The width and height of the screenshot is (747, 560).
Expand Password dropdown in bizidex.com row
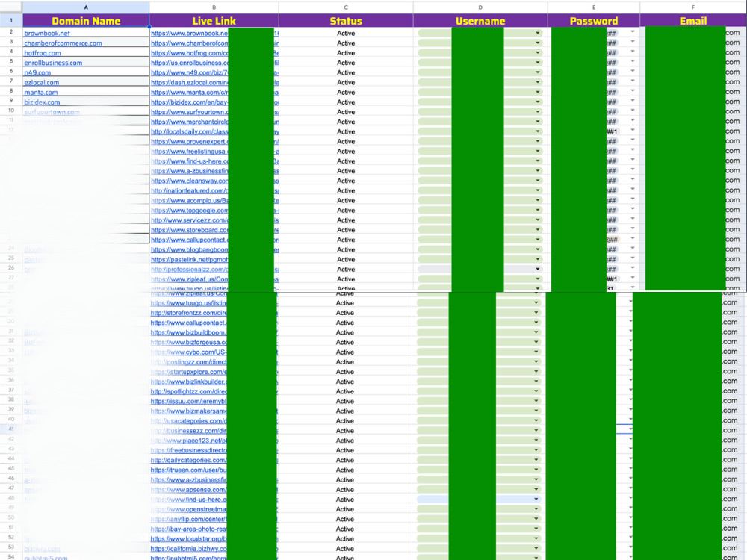pos(633,101)
